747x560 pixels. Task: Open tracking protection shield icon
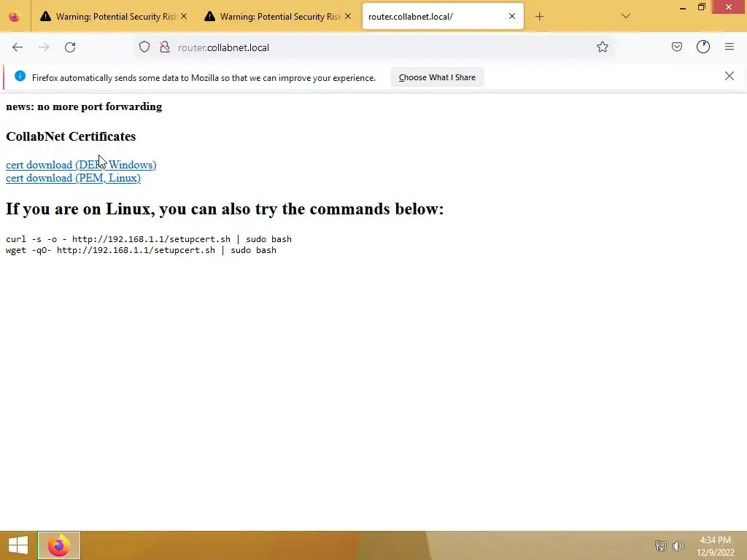click(144, 47)
